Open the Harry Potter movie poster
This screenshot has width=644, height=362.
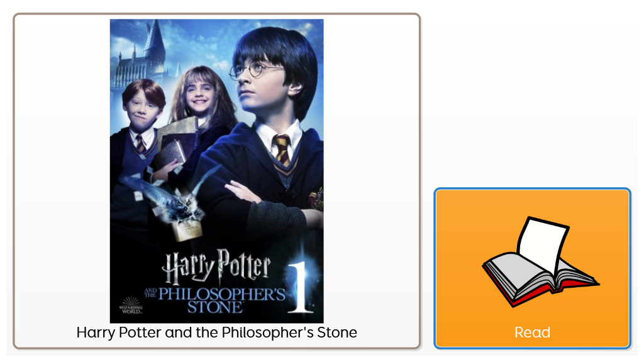(216, 171)
